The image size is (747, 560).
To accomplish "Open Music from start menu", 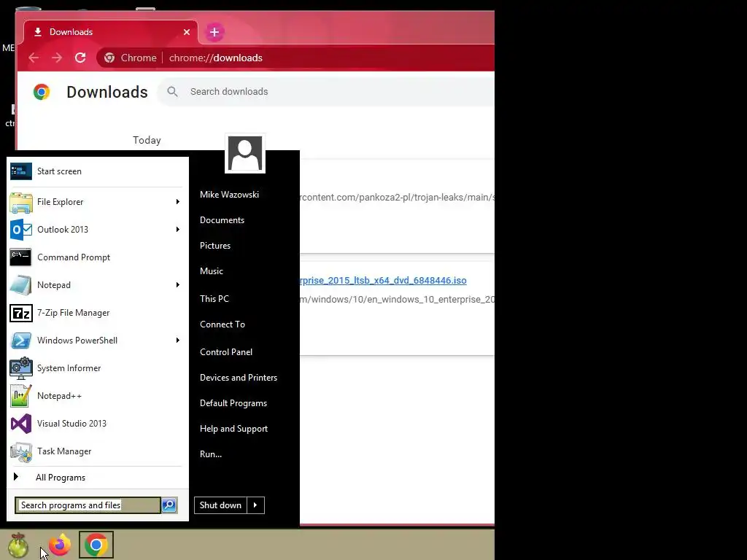I will click(212, 271).
